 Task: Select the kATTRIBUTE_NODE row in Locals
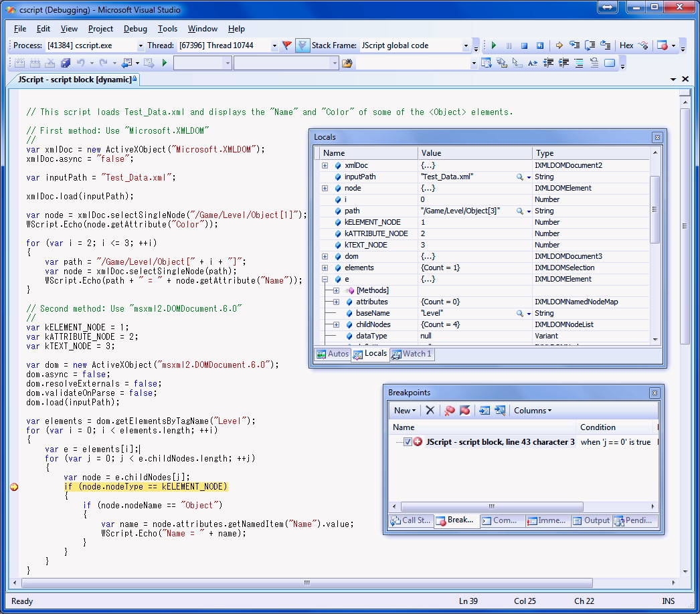click(485, 234)
